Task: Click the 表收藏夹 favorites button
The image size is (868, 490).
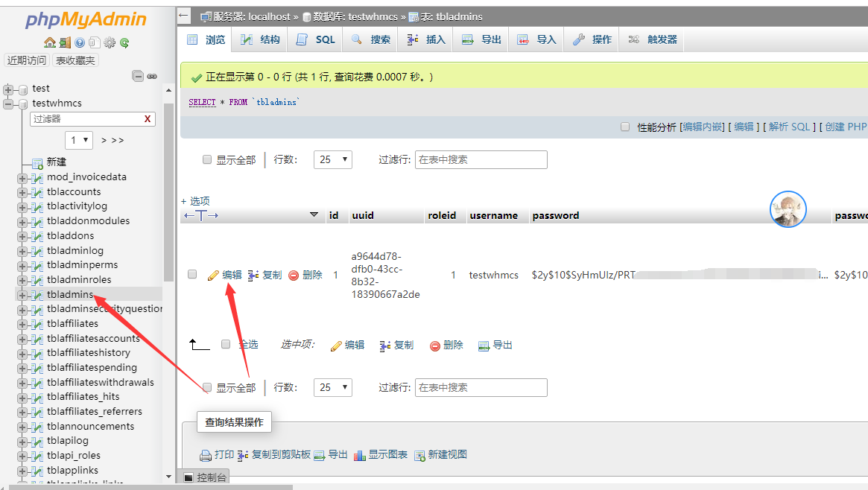Action: click(75, 60)
